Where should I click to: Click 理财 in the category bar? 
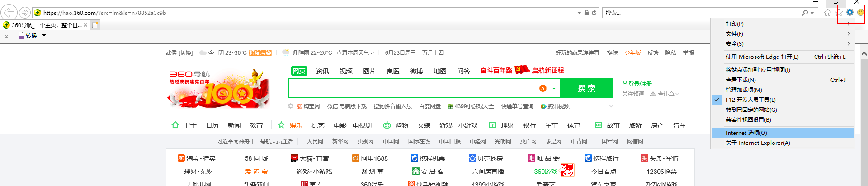click(507, 125)
